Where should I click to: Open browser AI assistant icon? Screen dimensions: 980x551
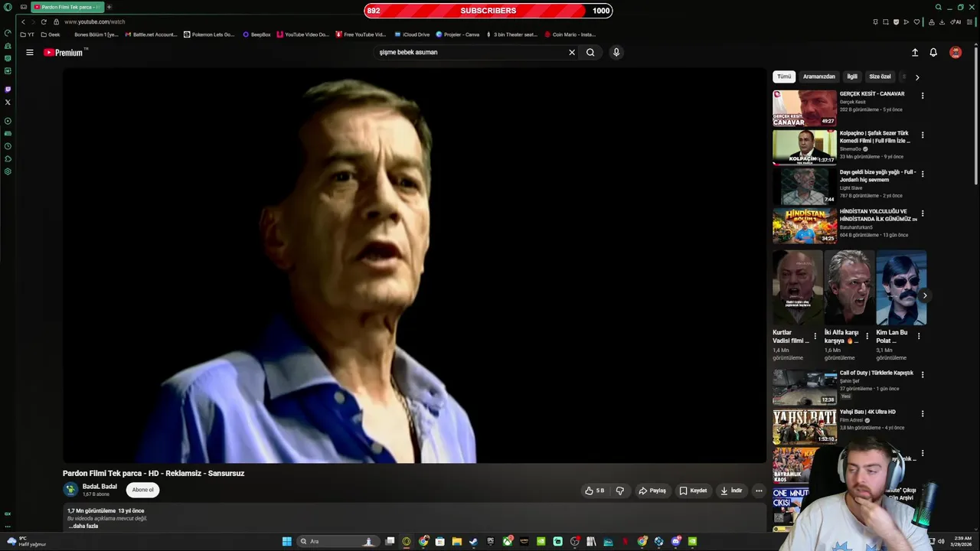(x=955, y=21)
